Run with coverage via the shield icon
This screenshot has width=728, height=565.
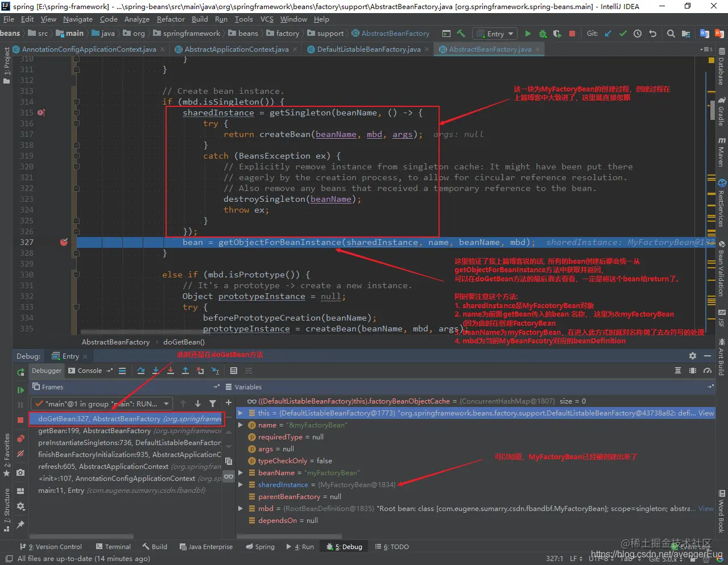557,34
